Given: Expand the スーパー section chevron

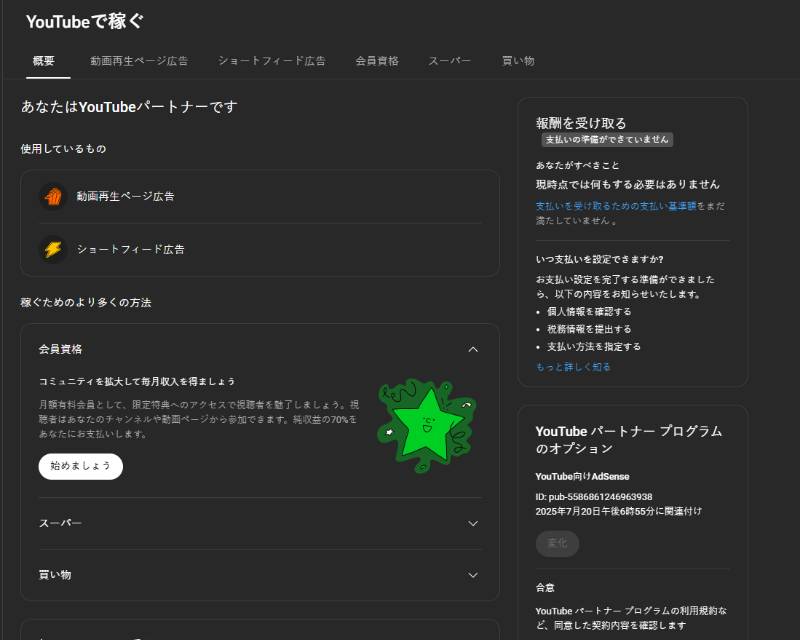Looking at the screenshot, I should pos(473,524).
